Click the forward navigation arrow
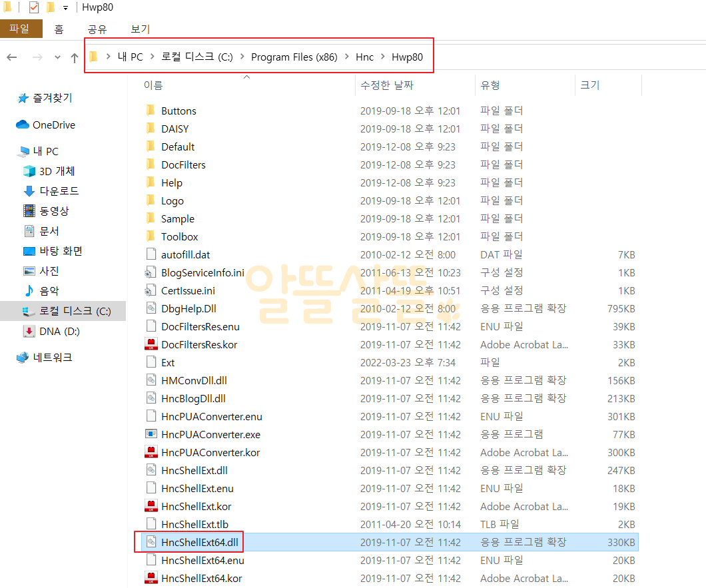The image size is (706, 588). coord(37,57)
